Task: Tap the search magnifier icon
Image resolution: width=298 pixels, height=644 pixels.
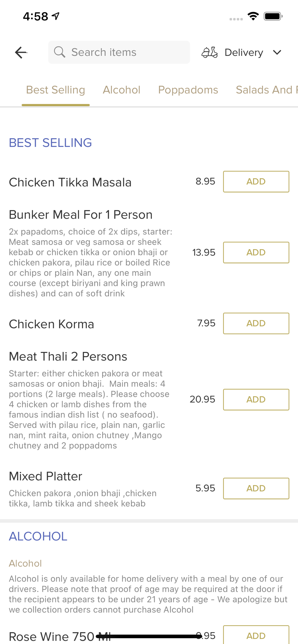Action: 60,52
